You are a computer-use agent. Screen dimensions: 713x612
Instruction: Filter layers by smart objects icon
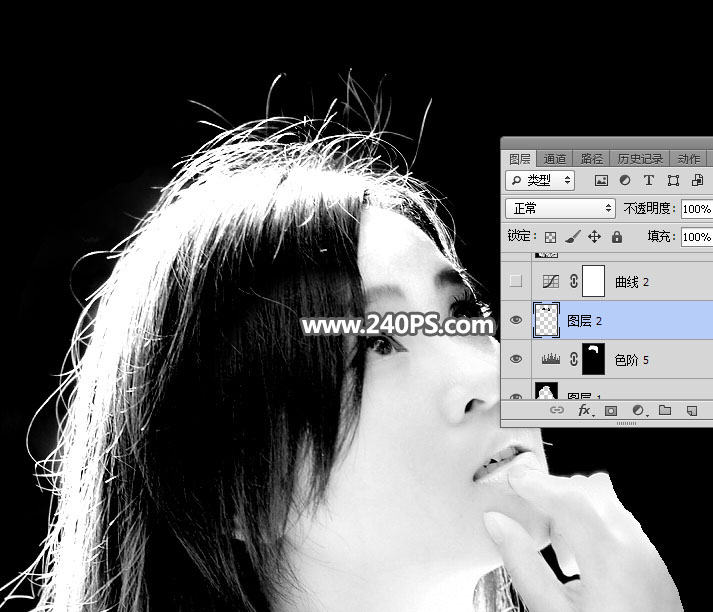pyautogui.click(x=697, y=181)
